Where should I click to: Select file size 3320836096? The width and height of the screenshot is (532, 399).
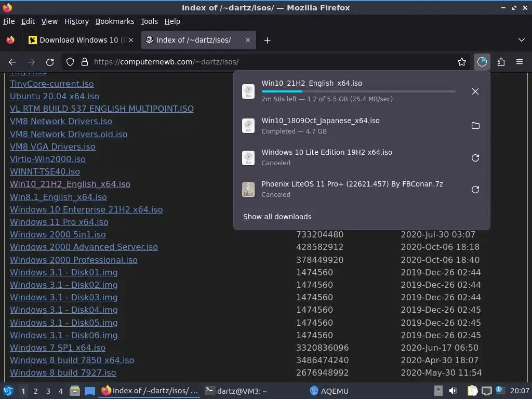tap(322, 348)
